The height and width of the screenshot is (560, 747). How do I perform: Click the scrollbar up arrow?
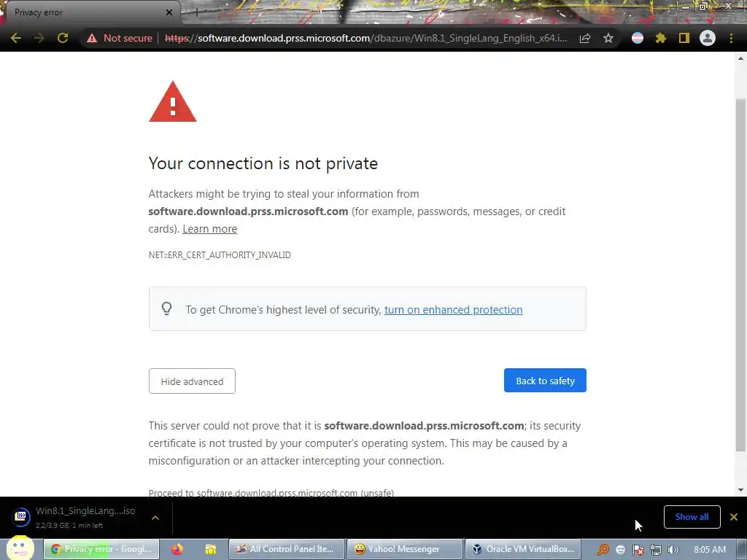(740, 58)
